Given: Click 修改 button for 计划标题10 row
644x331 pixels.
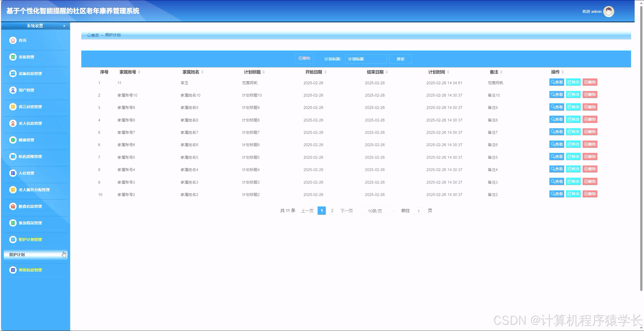Looking at the screenshot, I should (x=573, y=95).
